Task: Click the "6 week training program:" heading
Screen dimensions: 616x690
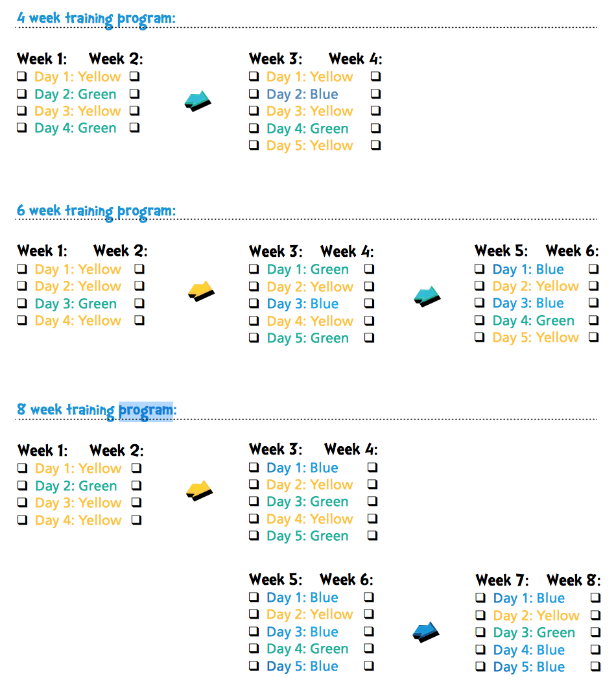Action: pyautogui.click(x=96, y=211)
